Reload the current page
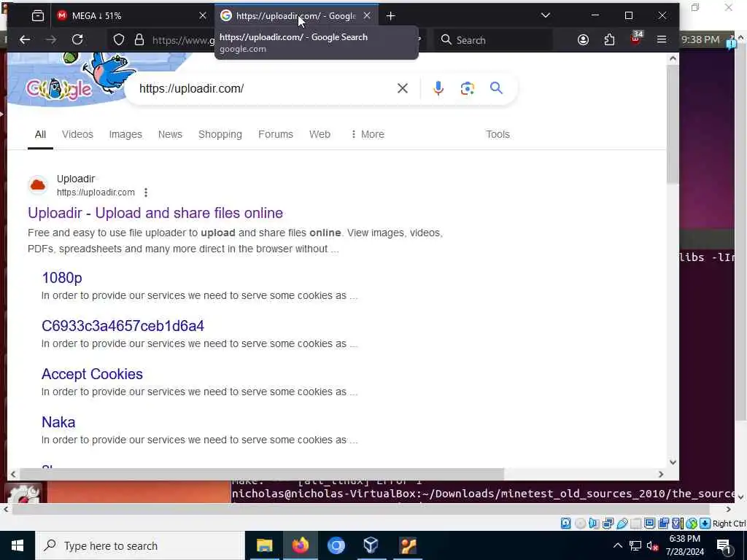747x560 pixels. click(77, 40)
